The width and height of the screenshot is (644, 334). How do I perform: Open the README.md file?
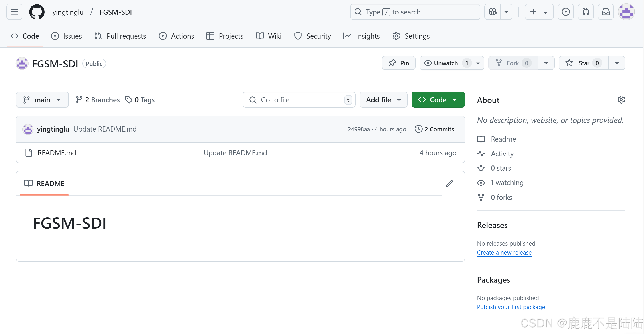[x=57, y=153]
